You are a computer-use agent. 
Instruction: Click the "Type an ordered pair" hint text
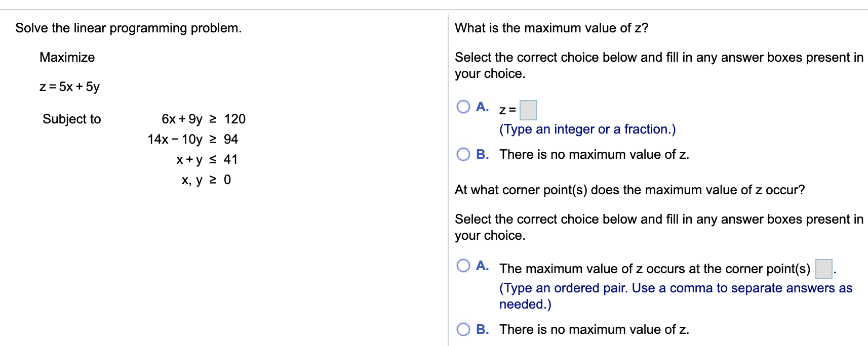(676, 296)
